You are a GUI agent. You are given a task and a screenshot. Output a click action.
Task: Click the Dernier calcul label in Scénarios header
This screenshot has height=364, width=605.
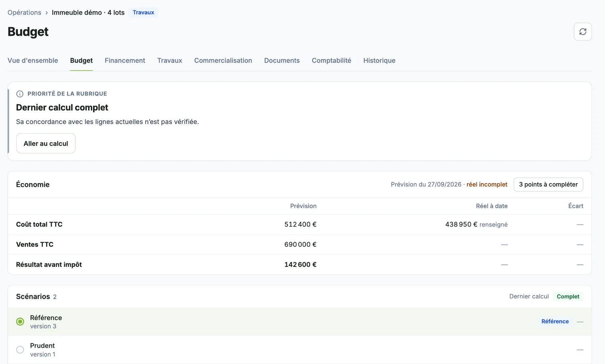point(529,296)
